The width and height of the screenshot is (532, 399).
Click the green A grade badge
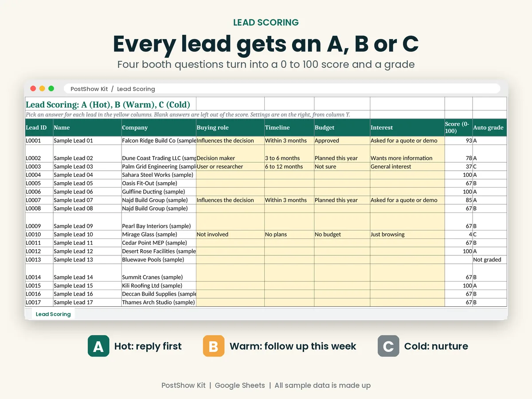coord(98,346)
